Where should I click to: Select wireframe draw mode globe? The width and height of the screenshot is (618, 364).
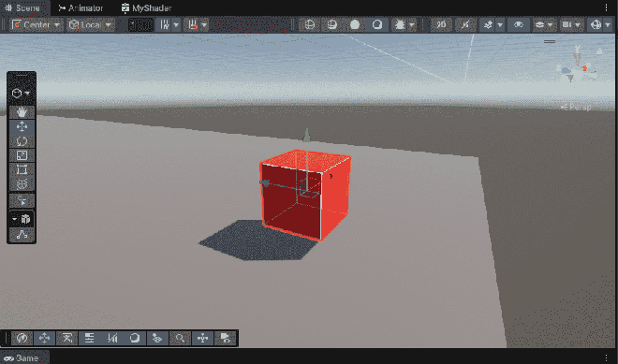click(309, 25)
